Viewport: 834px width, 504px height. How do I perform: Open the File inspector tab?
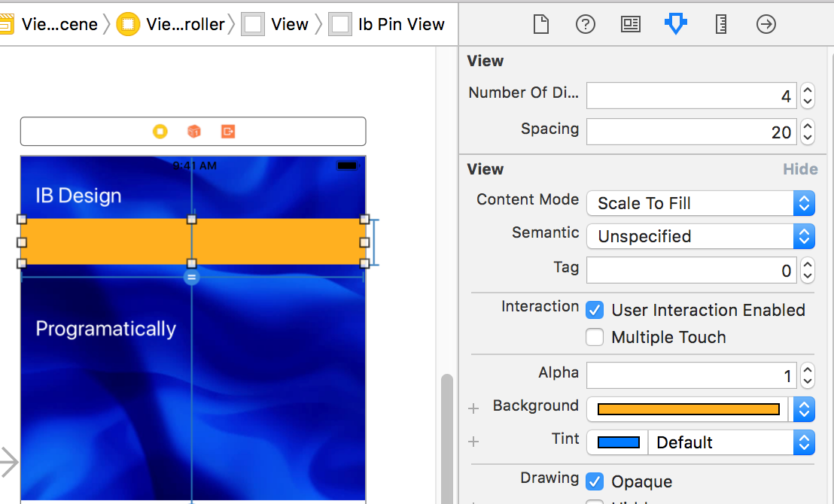(x=541, y=25)
